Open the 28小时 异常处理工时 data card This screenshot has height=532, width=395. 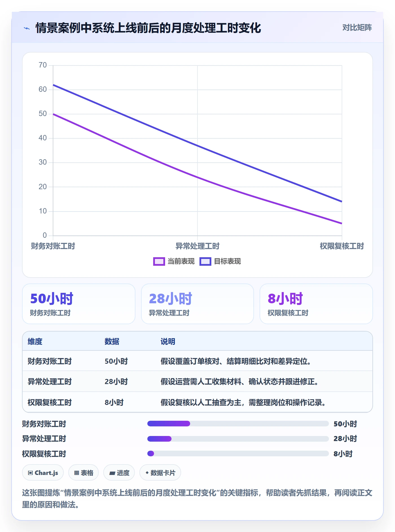[x=197, y=304]
